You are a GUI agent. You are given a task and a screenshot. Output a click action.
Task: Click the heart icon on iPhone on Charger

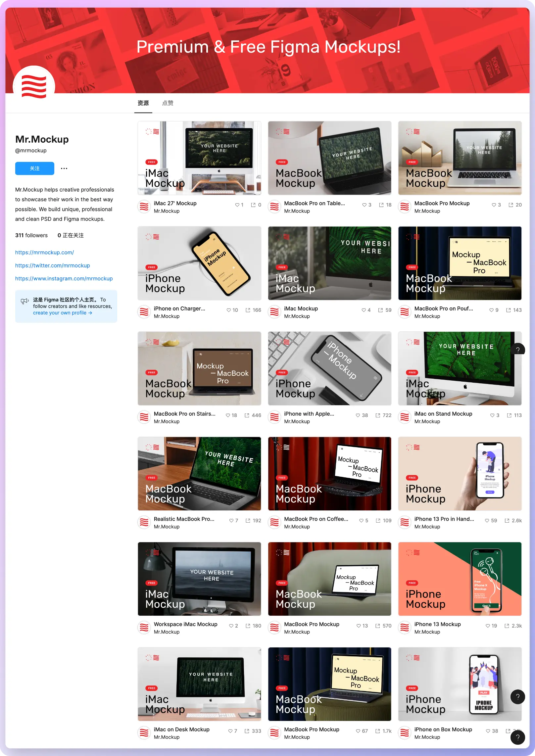click(228, 310)
